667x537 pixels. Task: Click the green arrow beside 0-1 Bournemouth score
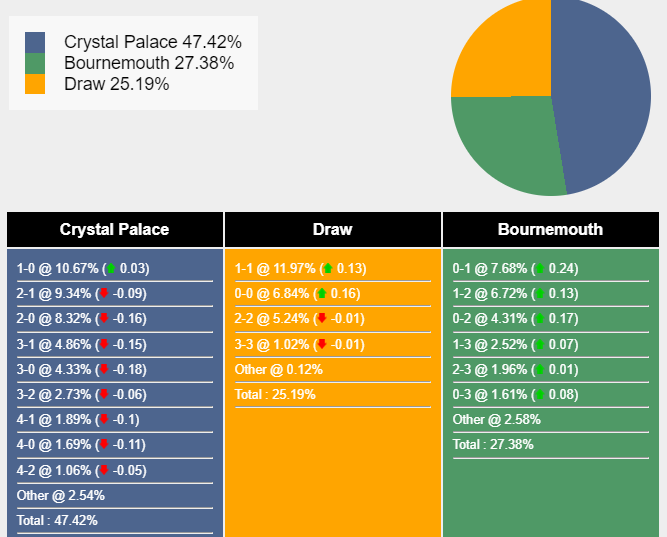tap(540, 268)
